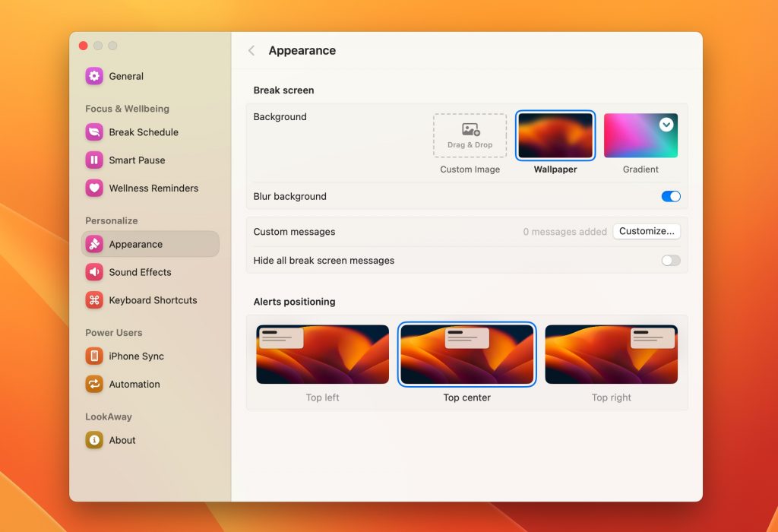Image resolution: width=778 pixels, height=532 pixels.
Task: Open Smart Pause settings
Action: click(133, 160)
